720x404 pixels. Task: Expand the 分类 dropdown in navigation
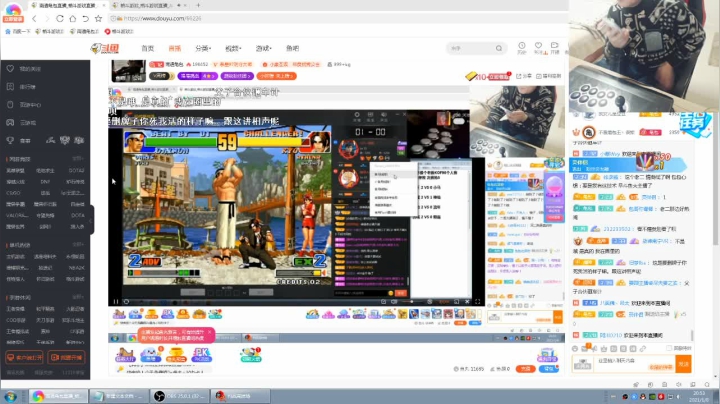pyautogui.click(x=203, y=48)
